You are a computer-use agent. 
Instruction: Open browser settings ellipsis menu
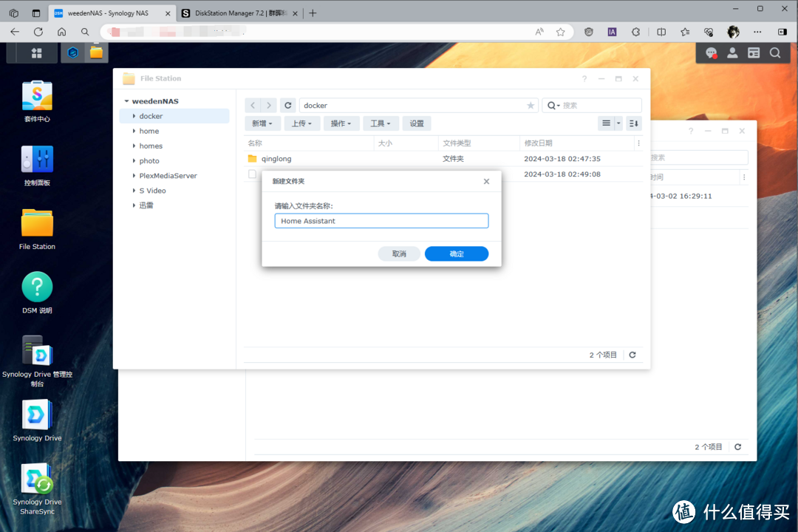757,32
